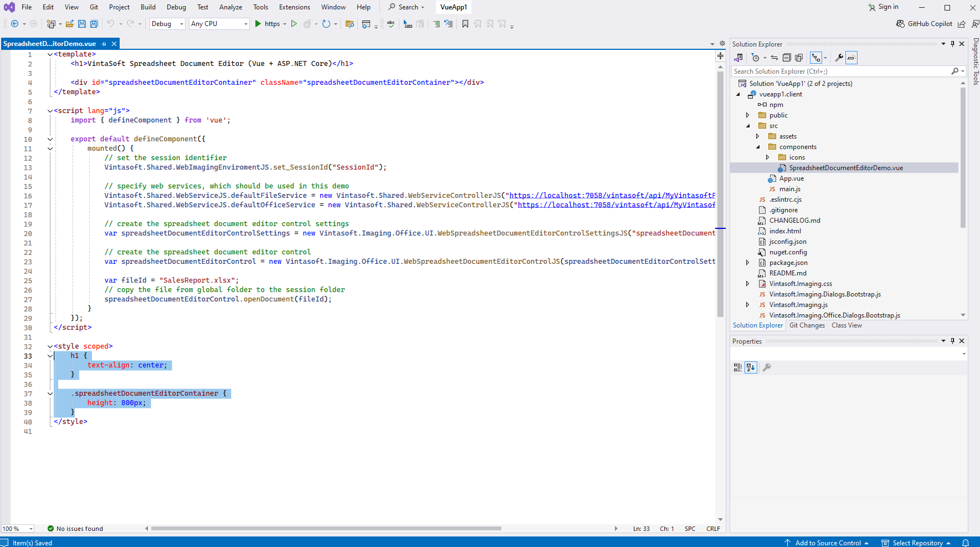Click the Search Solution Explorer input field
980x547 pixels.
pyautogui.click(x=842, y=71)
